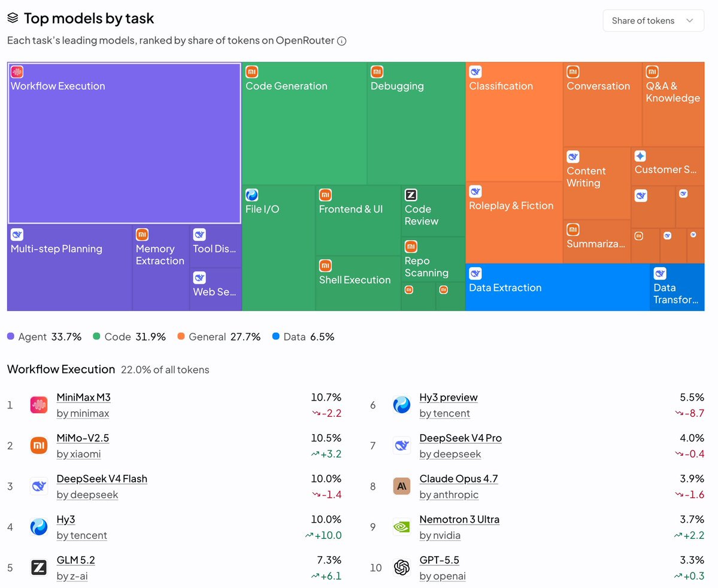
Task: Click the DeepSeek icon above Data Transfor… tile
Action: 660,274
